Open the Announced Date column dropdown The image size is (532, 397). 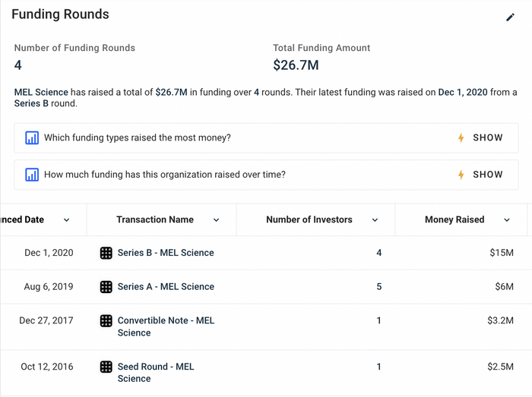(x=67, y=220)
